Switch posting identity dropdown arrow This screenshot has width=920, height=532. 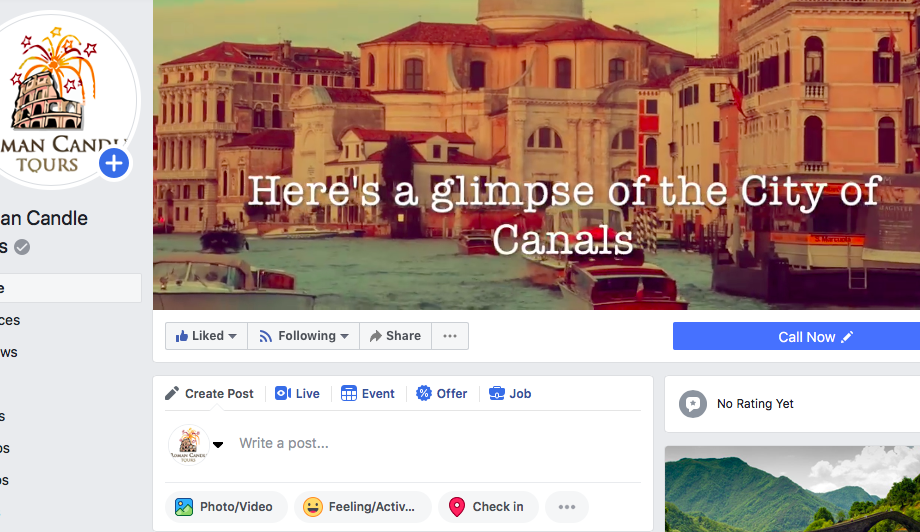(218, 445)
